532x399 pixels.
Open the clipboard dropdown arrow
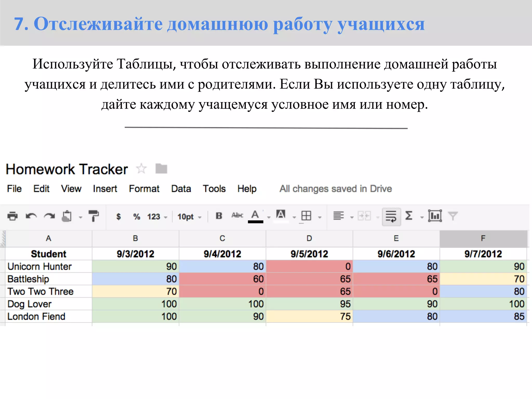coord(81,217)
